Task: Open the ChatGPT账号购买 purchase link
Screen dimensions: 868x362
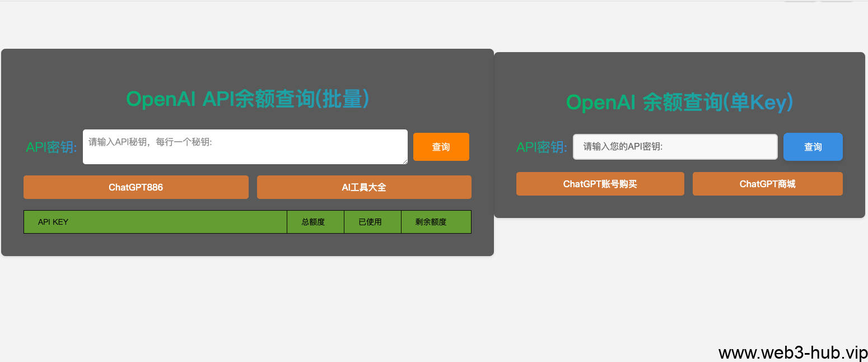Action: [600, 183]
